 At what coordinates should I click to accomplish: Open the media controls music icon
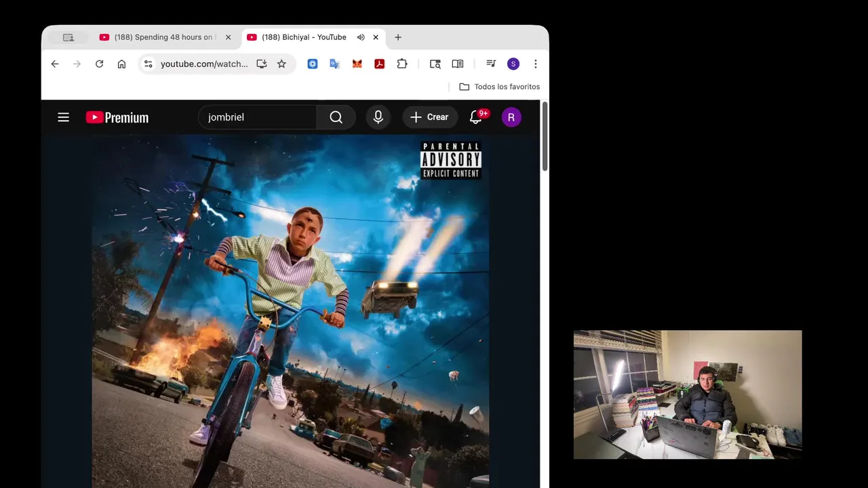tap(491, 64)
